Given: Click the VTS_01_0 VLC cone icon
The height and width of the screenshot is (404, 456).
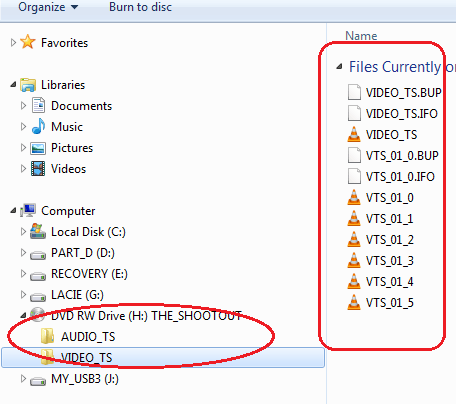Looking at the screenshot, I should pyautogui.click(x=354, y=197).
